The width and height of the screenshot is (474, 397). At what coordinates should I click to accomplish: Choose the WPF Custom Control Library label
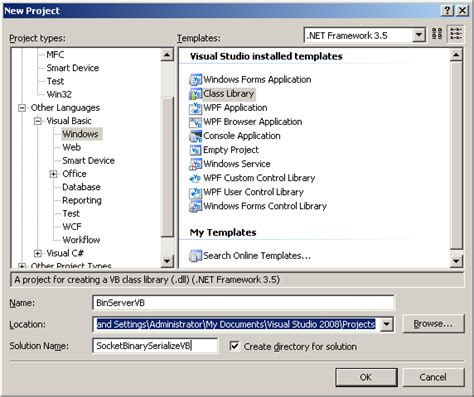click(x=259, y=178)
